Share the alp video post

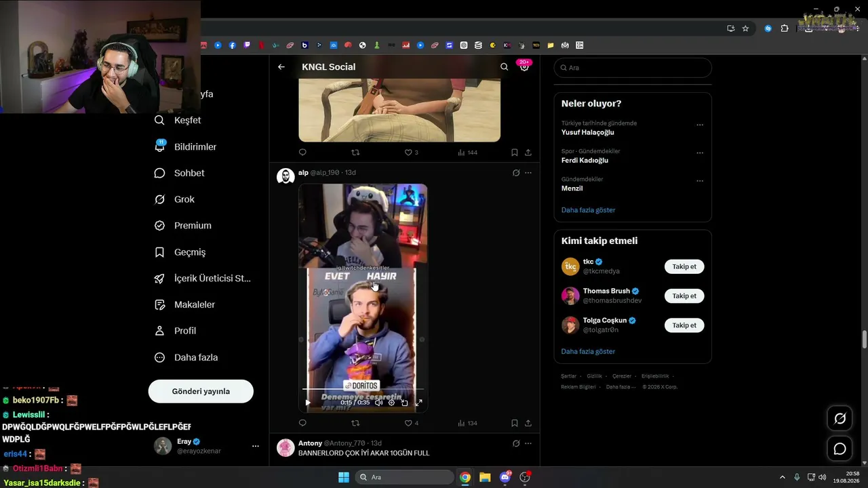tap(528, 423)
